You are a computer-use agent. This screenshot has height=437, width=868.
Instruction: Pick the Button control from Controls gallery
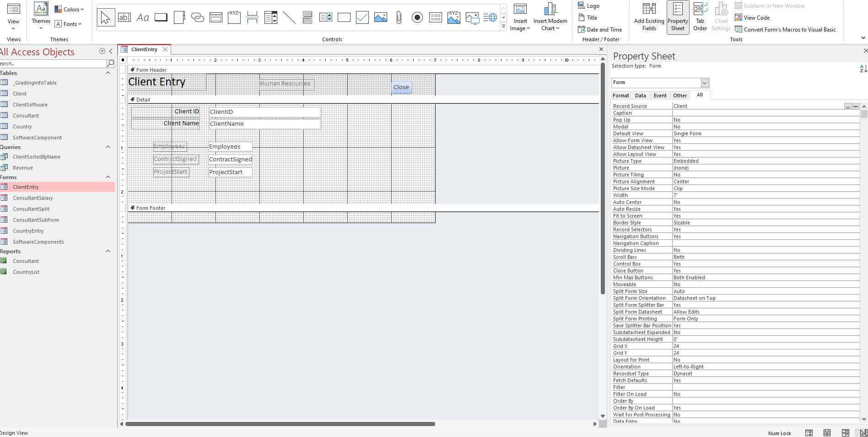[x=161, y=17]
